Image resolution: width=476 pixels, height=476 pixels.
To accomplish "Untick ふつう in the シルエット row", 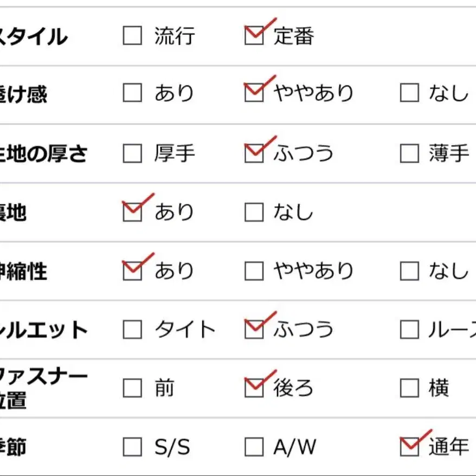I will (x=254, y=330).
